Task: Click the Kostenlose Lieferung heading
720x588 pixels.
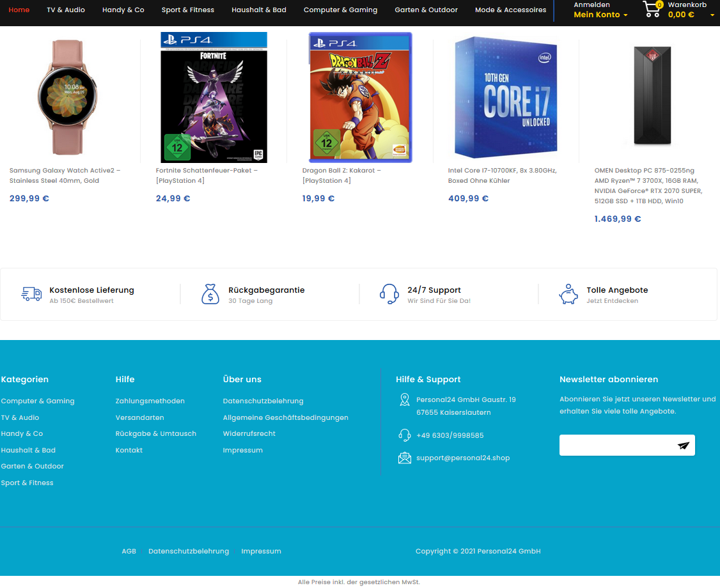Action: point(92,290)
